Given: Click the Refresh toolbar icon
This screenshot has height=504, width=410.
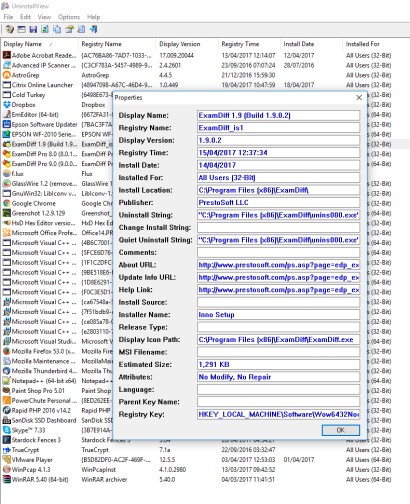Looking at the screenshot, I should coord(45,29).
